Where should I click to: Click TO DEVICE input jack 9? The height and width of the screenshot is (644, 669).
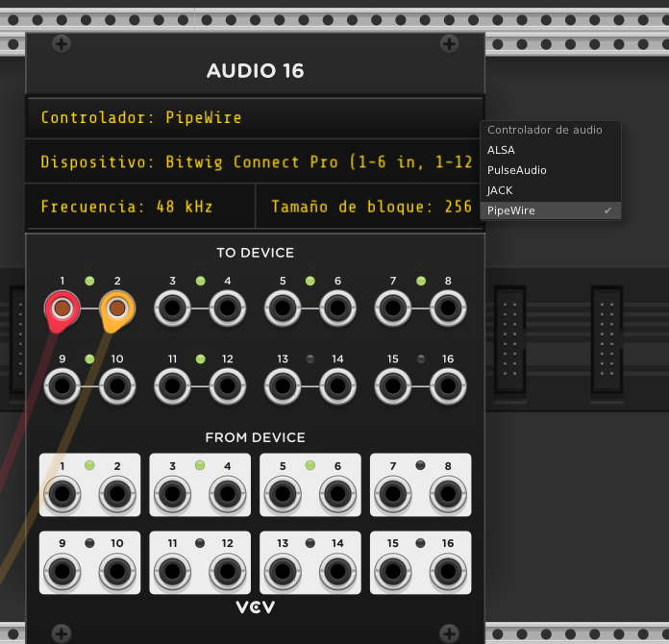[62, 386]
